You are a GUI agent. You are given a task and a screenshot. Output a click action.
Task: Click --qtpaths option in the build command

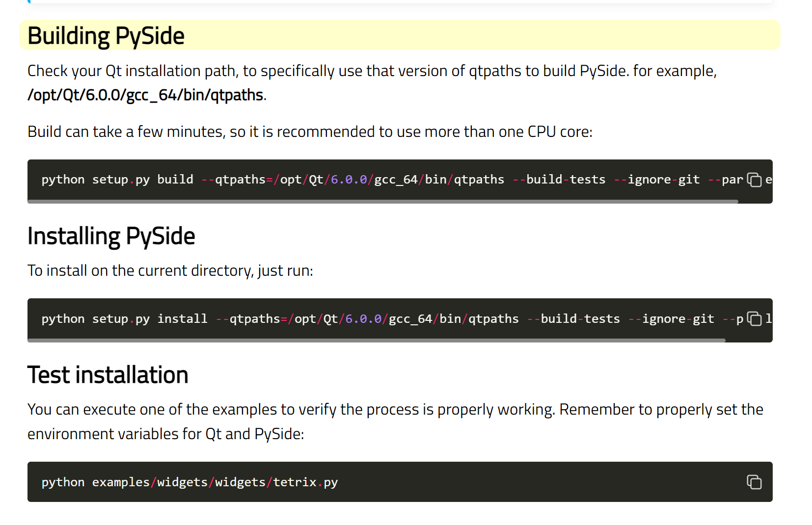(233, 180)
